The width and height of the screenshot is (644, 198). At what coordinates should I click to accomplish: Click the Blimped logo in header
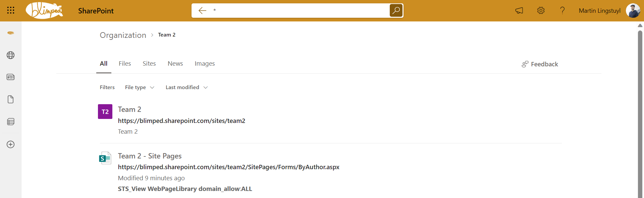tap(44, 11)
